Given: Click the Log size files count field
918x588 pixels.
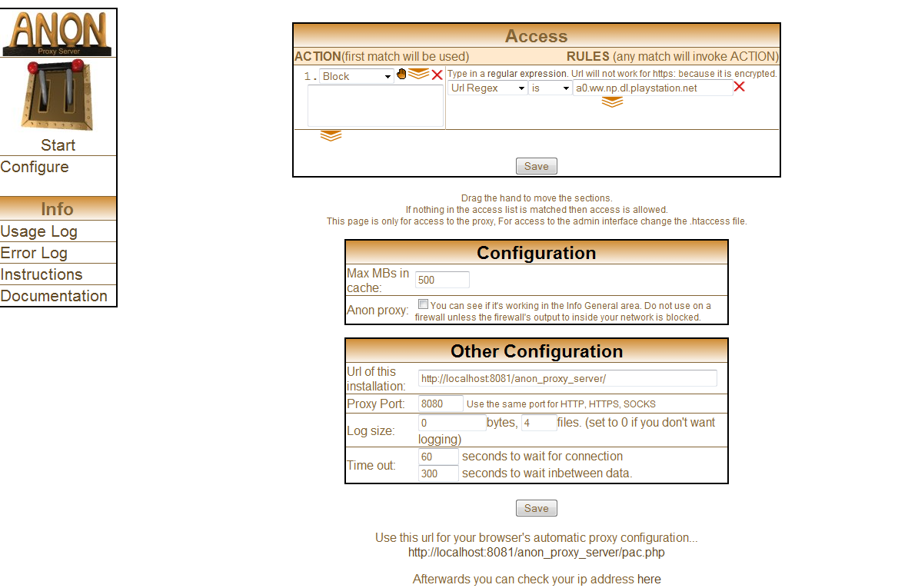Looking at the screenshot, I should (x=539, y=423).
